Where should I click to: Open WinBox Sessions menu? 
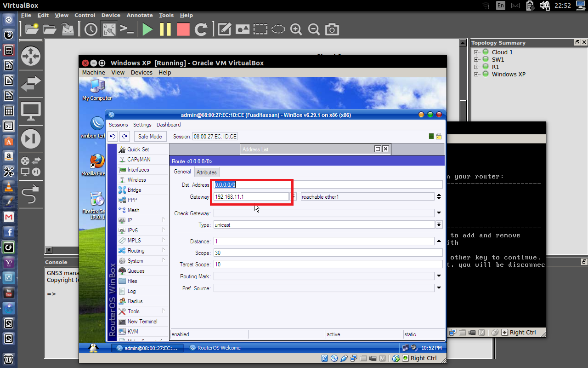coord(119,125)
